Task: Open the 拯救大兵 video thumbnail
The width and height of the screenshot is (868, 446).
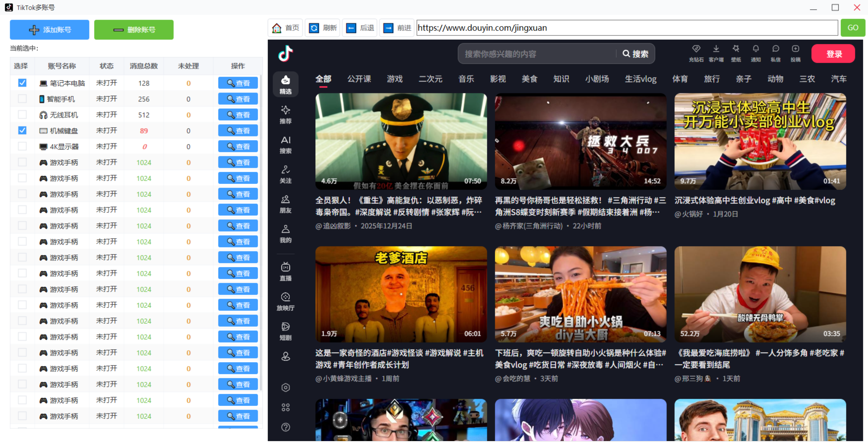Action: [x=581, y=141]
